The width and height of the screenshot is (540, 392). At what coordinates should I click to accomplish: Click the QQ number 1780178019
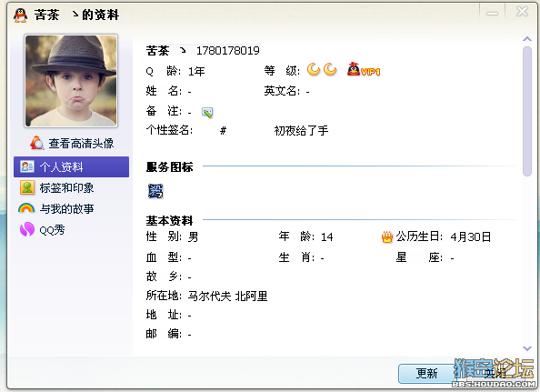tap(227, 51)
